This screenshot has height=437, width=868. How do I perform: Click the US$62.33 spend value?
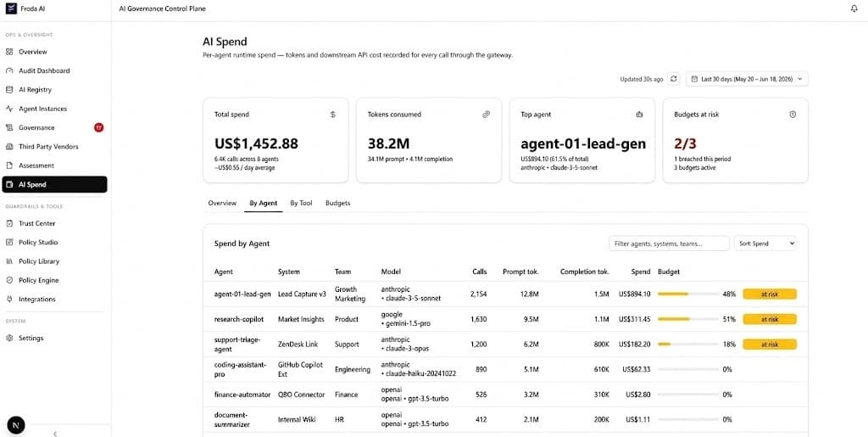point(637,369)
